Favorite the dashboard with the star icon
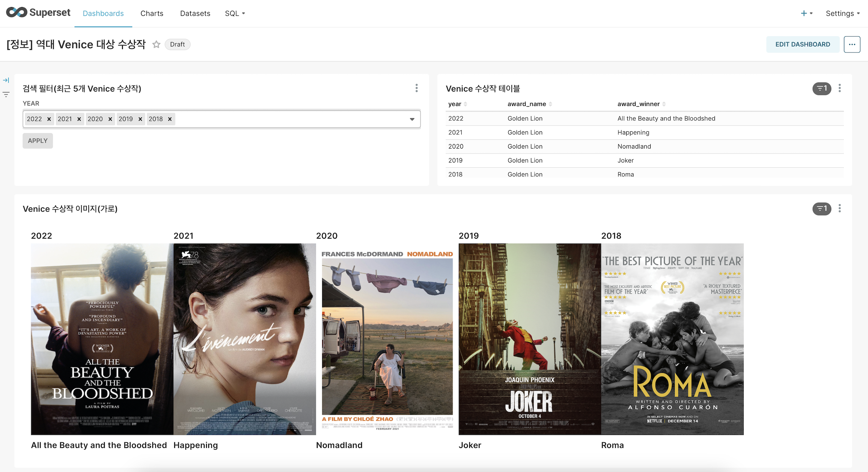The height and width of the screenshot is (472, 868). [156, 44]
